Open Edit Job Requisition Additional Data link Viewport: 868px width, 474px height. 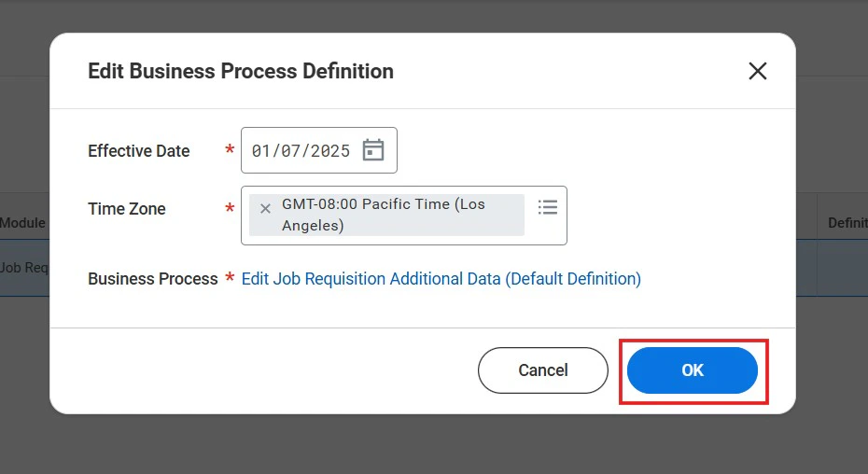(441, 279)
